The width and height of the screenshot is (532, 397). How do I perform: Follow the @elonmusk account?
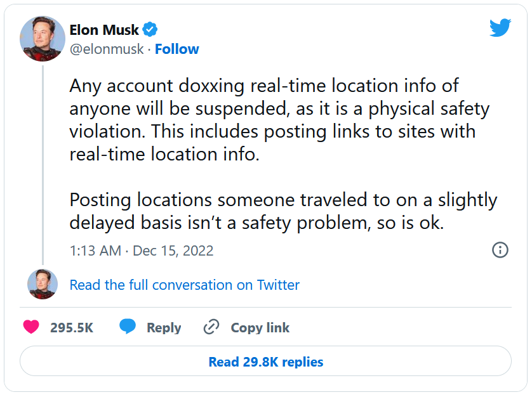click(x=177, y=49)
